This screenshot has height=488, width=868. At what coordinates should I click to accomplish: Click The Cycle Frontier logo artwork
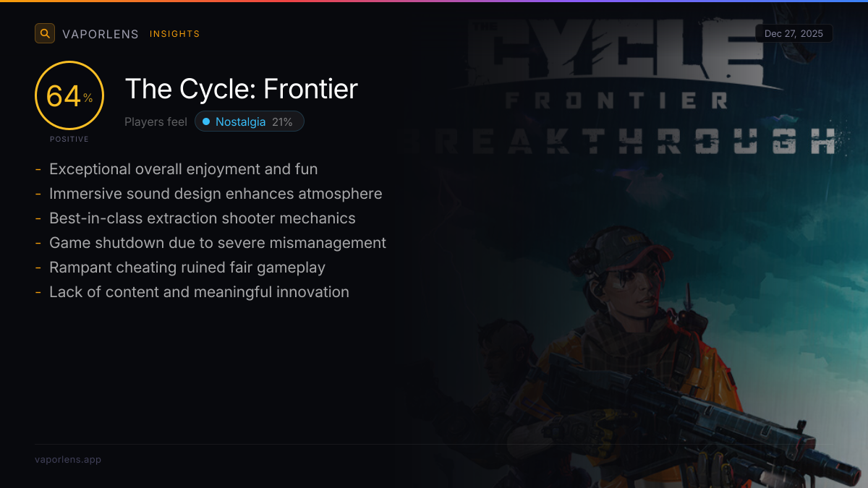[615, 65]
